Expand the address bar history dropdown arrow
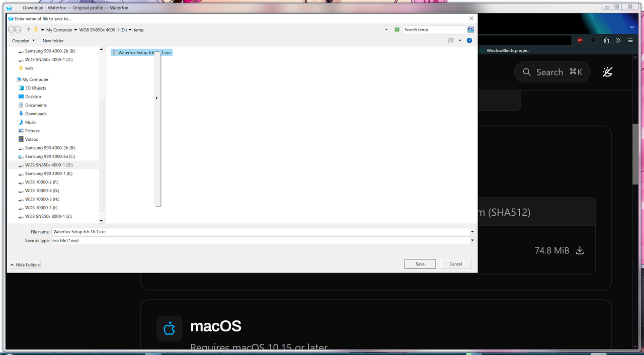Image resolution: width=644 pixels, height=355 pixels. tap(386, 30)
